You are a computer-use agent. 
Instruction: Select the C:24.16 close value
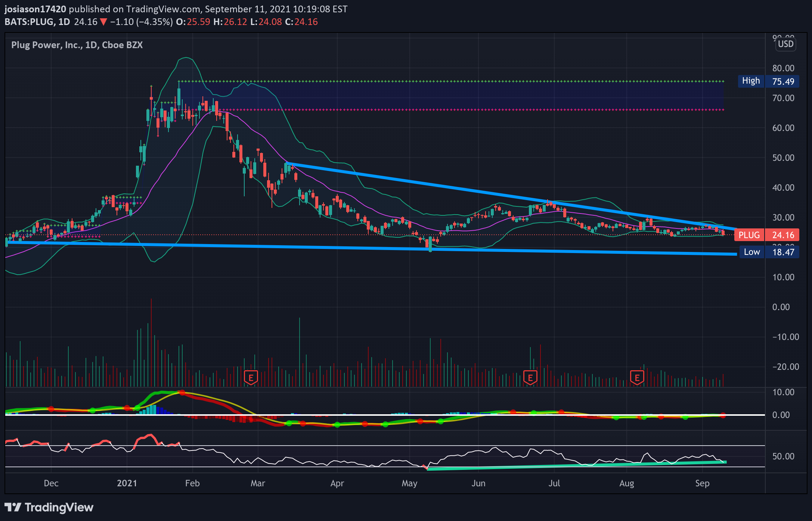[x=301, y=22]
